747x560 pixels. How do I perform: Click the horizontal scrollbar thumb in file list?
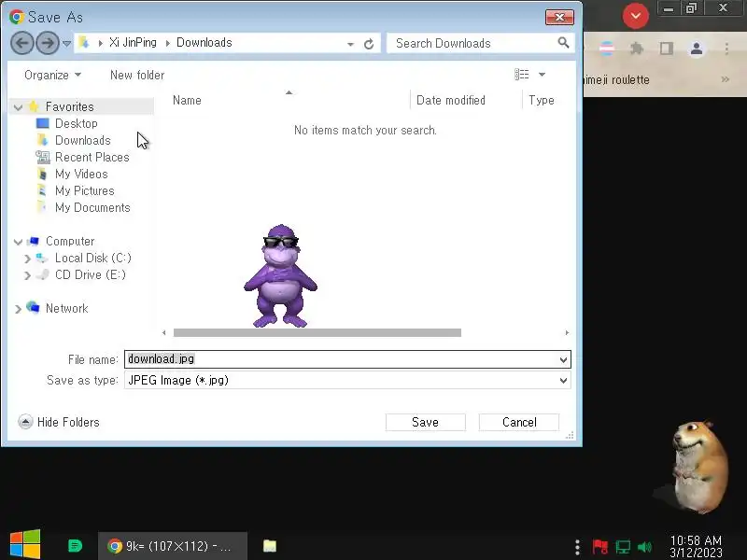317,332
